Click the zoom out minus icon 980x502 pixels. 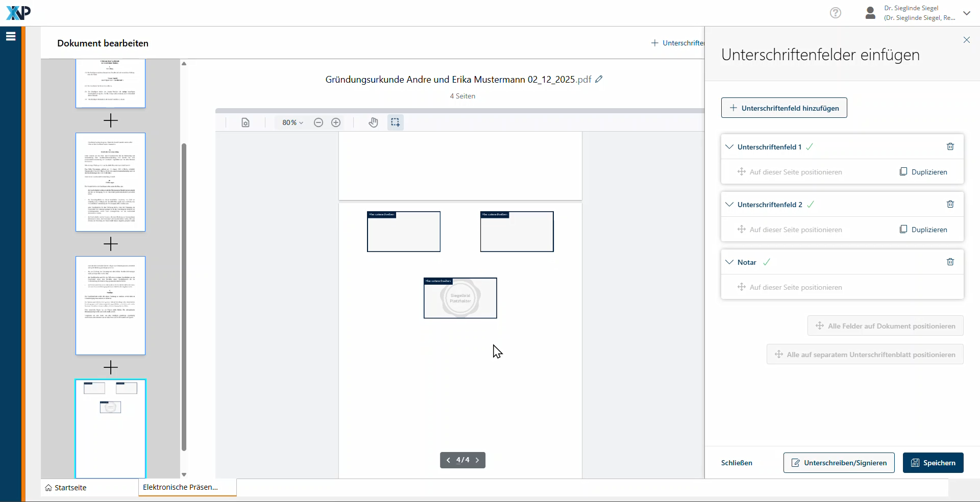pyautogui.click(x=318, y=122)
